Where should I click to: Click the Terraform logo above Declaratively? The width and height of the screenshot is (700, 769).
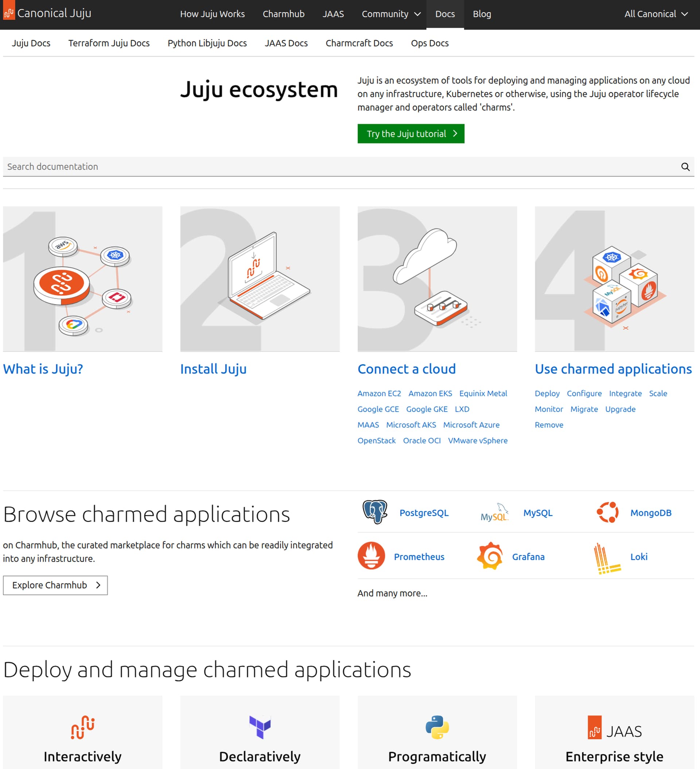point(260,726)
